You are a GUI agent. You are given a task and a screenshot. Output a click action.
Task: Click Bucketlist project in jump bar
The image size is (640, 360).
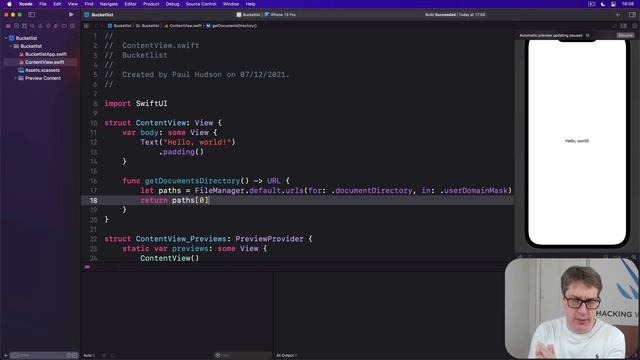click(120, 26)
